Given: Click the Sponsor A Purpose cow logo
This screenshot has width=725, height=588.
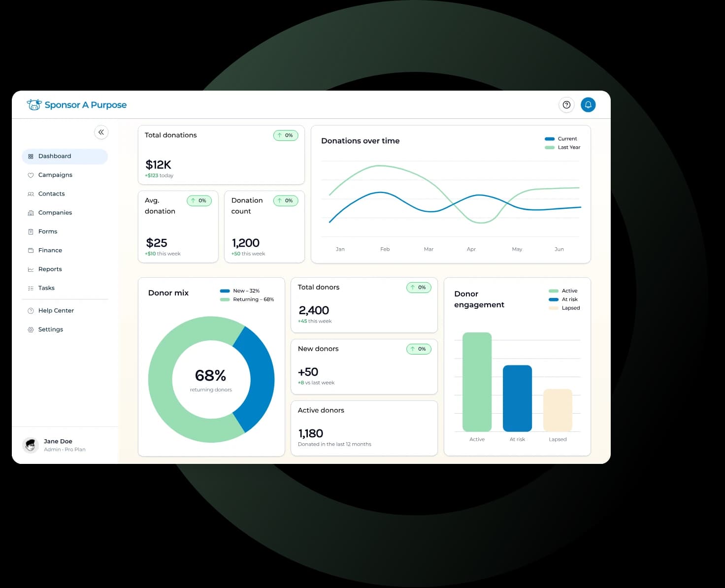Looking at the screenshot, I should pos(34,104).
